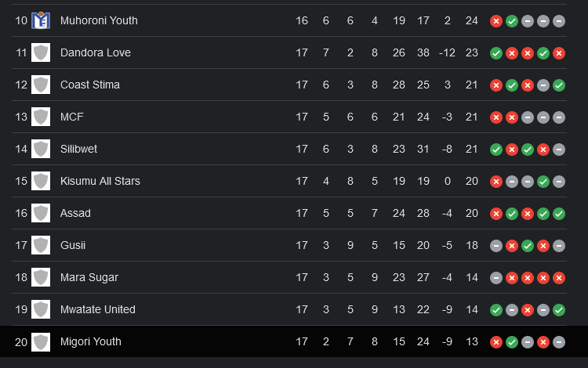
Task: Open the Gusii team link
Action: click(73, 245)
